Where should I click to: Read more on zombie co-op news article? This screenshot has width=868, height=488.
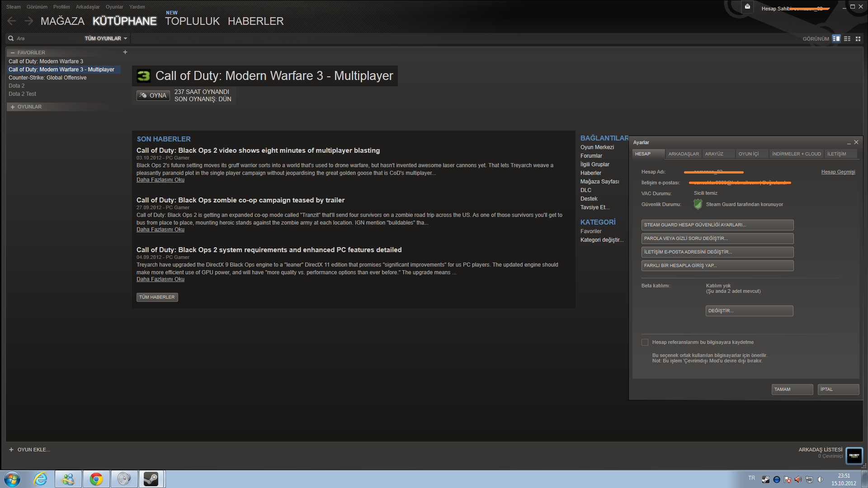click(x=160, y=230)
